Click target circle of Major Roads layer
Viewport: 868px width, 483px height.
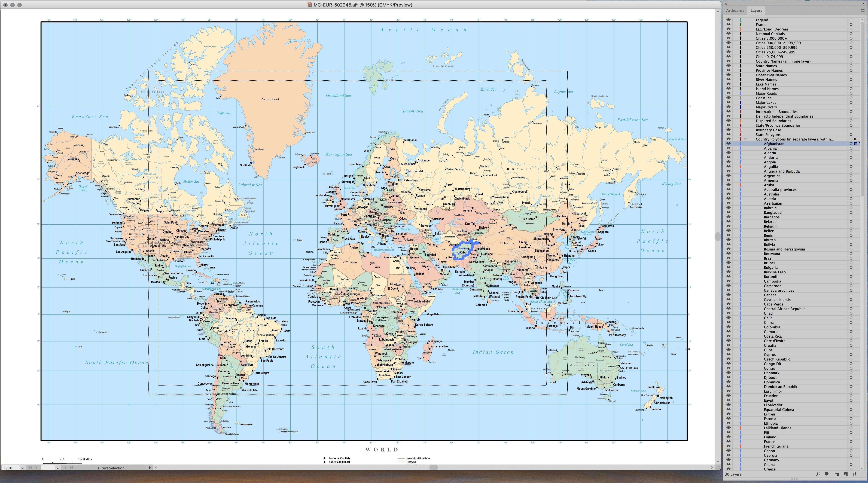[851, 93]
